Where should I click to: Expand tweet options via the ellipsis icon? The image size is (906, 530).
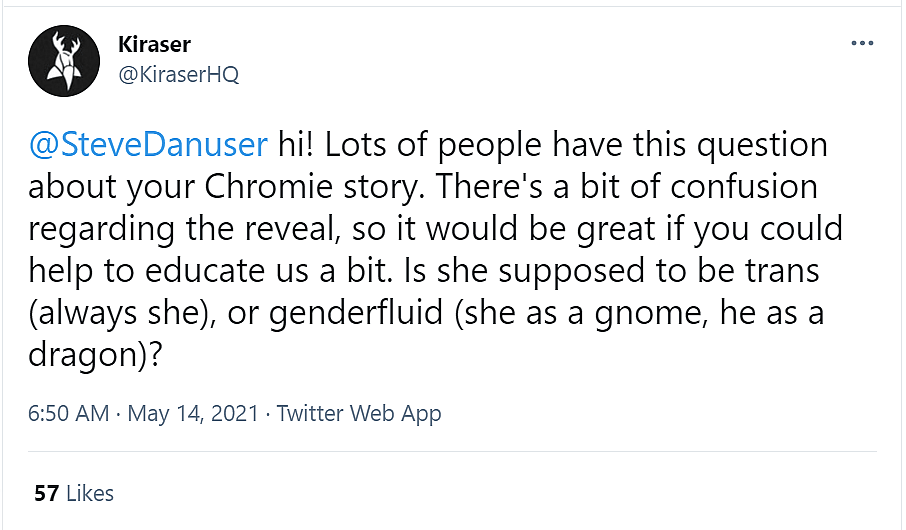coord(862,45)
